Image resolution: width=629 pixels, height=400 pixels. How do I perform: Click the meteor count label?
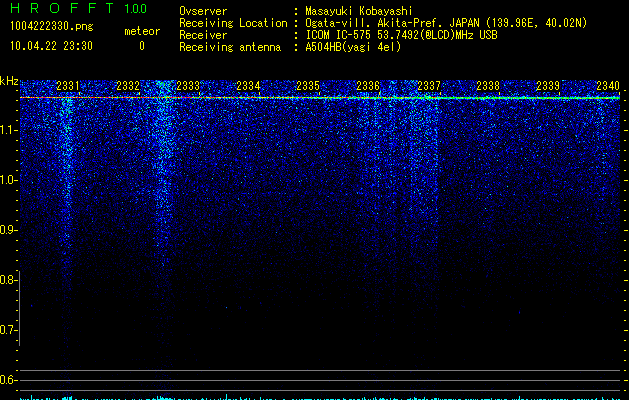tap(142, 31)
